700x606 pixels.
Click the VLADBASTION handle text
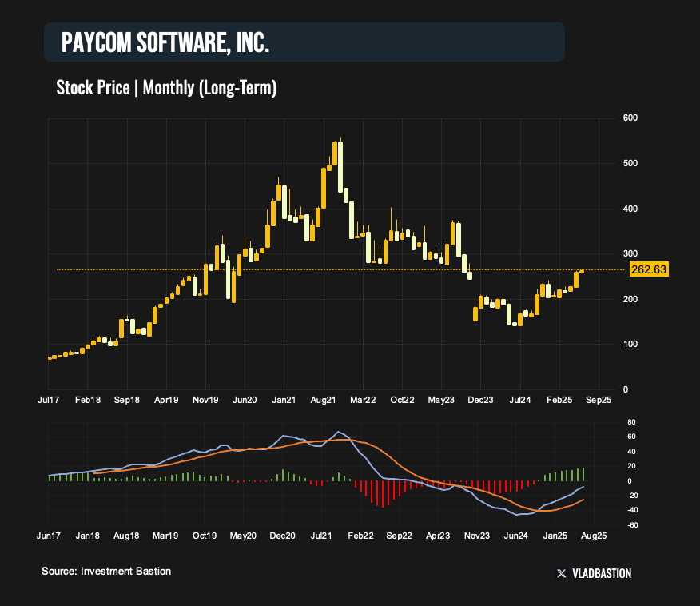602,573
